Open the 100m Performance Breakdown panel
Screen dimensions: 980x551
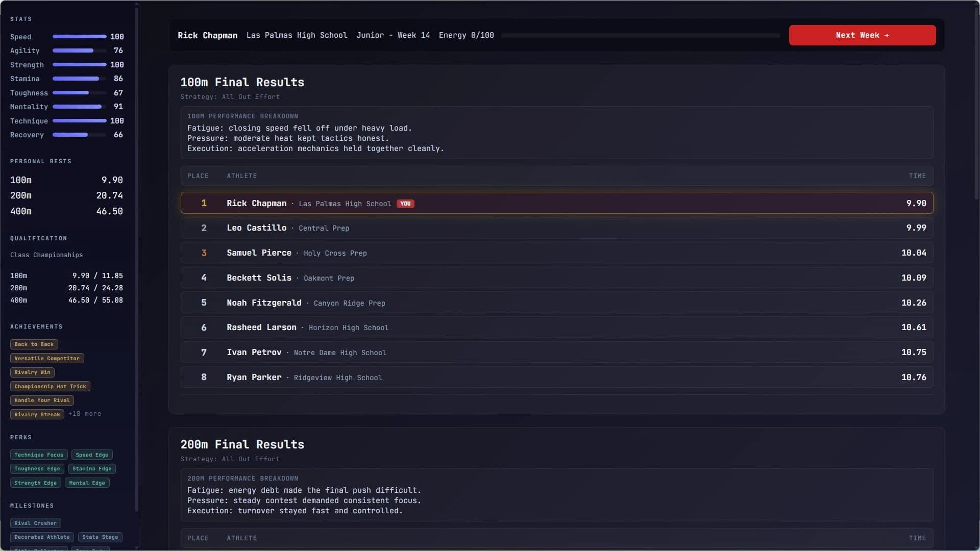pyautogui.click(x=556, y=133)
